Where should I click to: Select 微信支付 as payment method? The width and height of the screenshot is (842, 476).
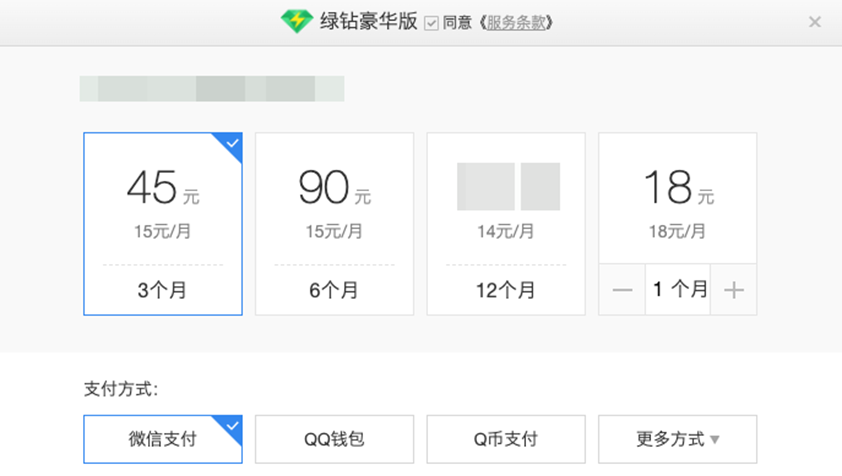(x=162, y=439)
